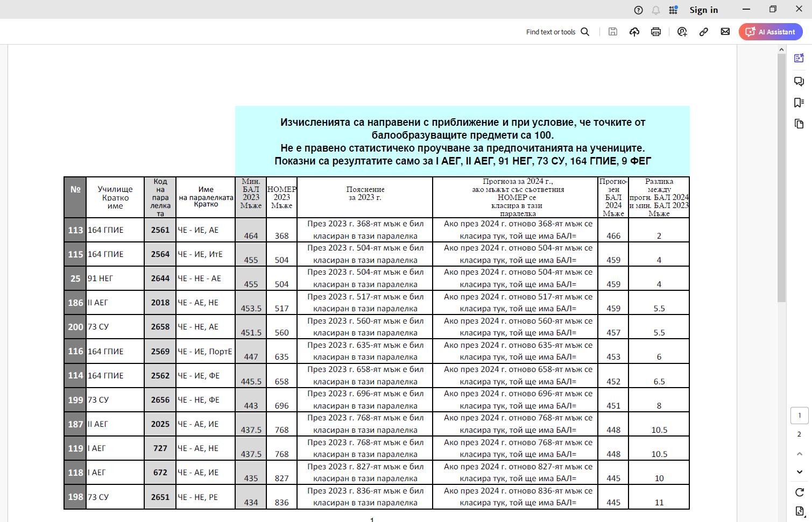
Task: Rotate the page clockwise
Action: (x=799, y=492)
